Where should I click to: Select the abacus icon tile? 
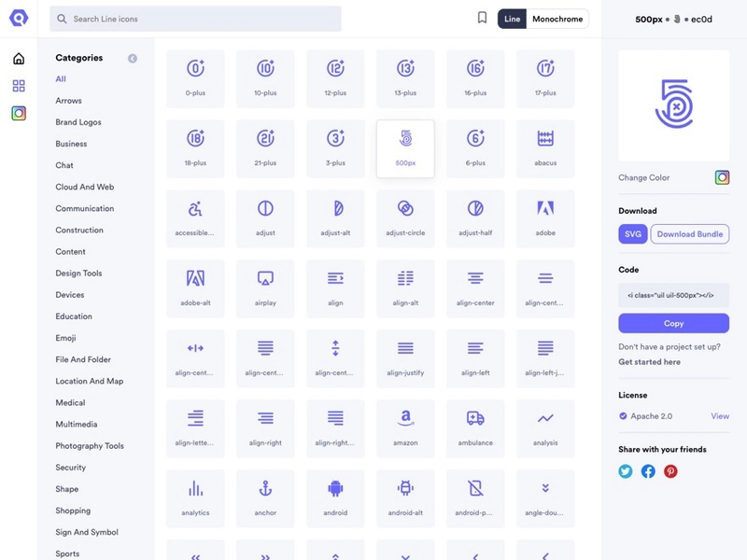(545, 148)
